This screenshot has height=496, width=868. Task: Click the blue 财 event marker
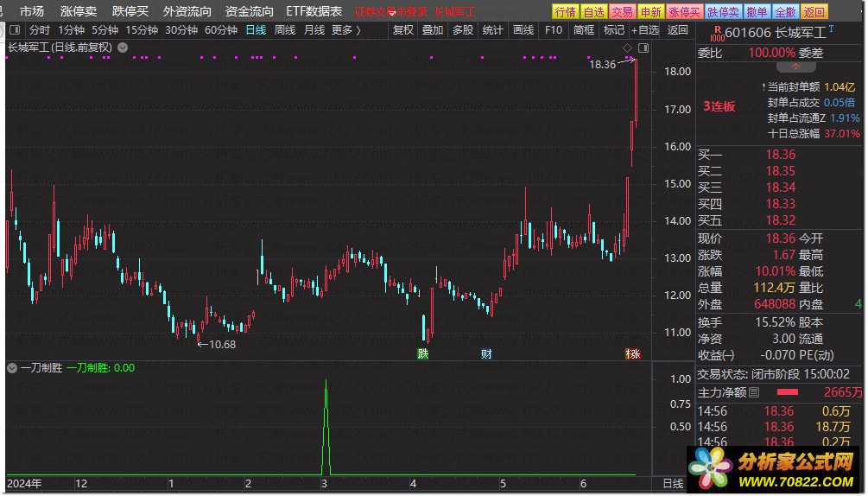tap(486, 353)
